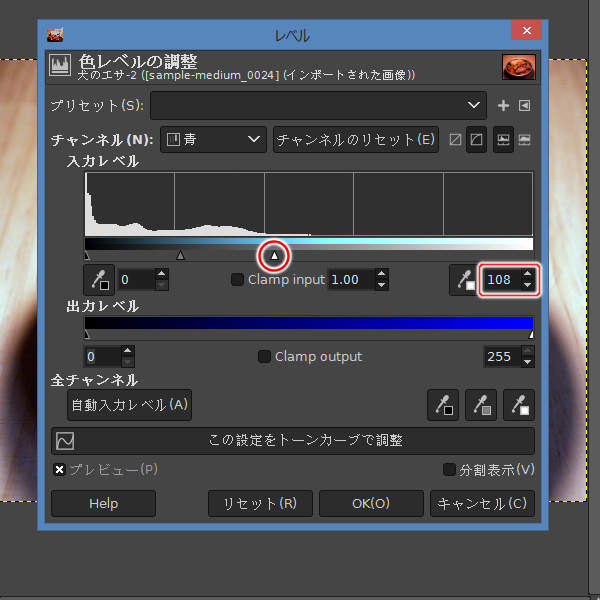The image size is (600, 600).
Task: Click この設定をトーンカーブで調整 button
Action: 293,440
